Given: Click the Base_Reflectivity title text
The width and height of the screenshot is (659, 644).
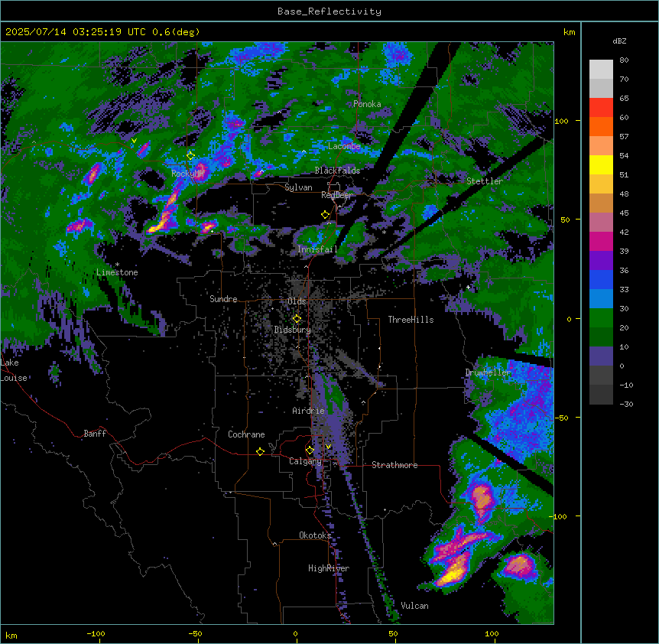Looking at the screenshot, I should coord(329,11).
